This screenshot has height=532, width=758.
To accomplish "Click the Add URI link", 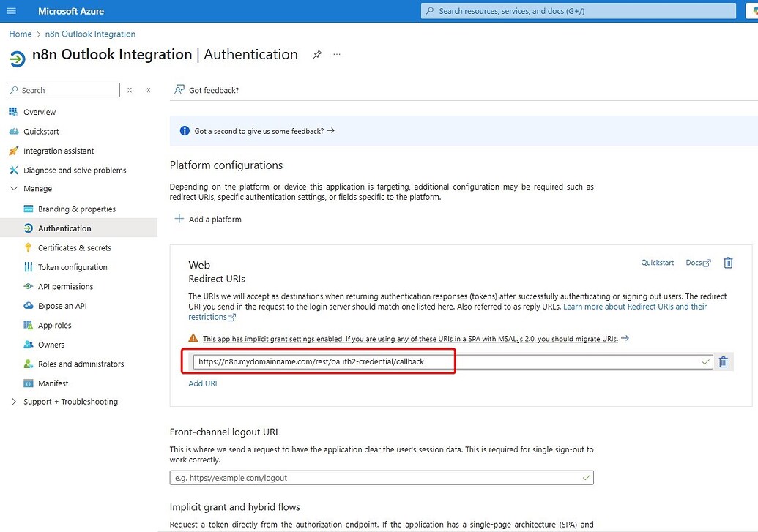I will point(202,383).
